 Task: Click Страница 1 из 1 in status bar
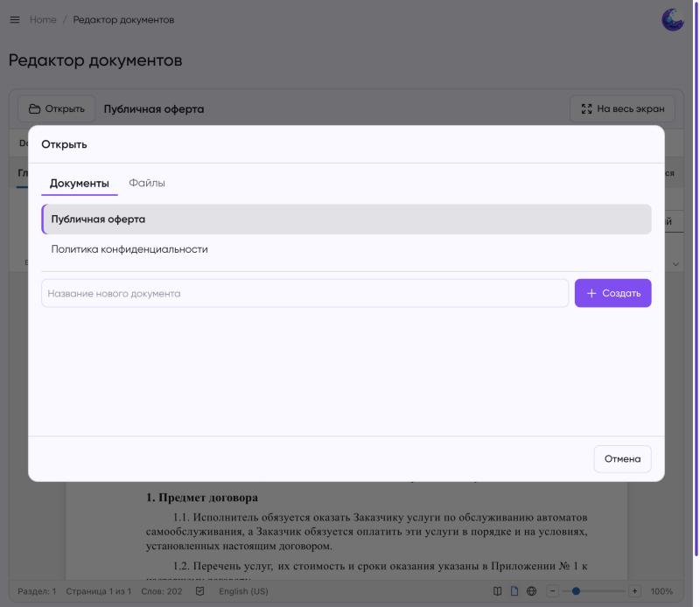pos(99,591)
